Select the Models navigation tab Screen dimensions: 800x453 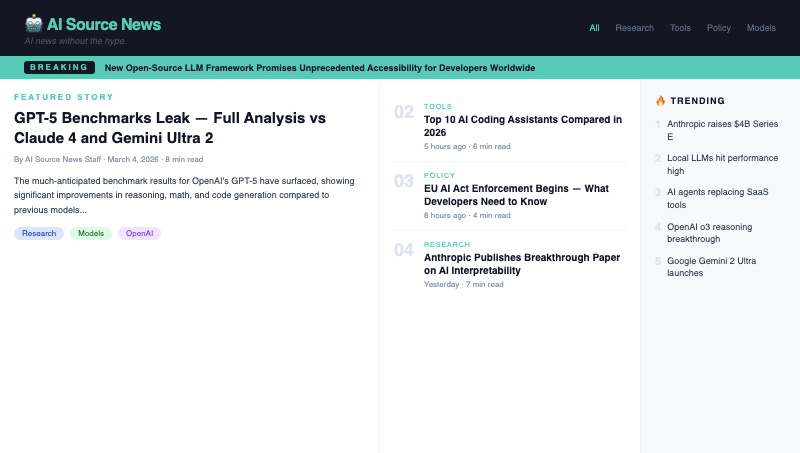tap(761, 28)
